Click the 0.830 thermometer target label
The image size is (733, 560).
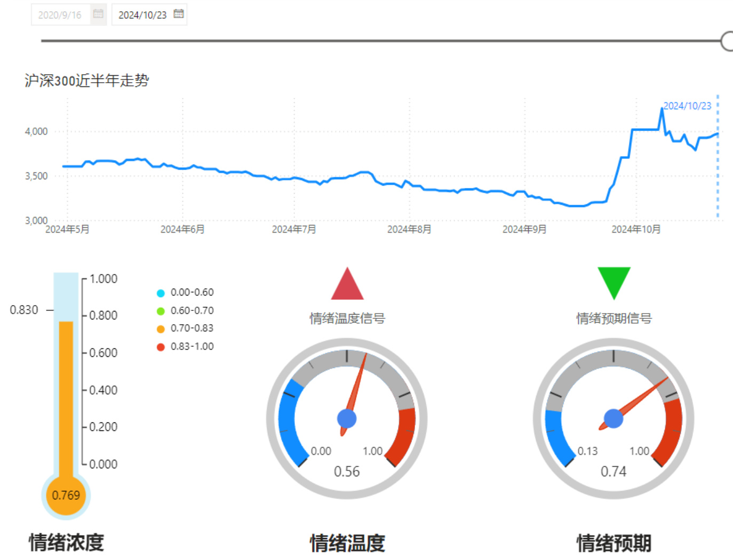[24, 310]
